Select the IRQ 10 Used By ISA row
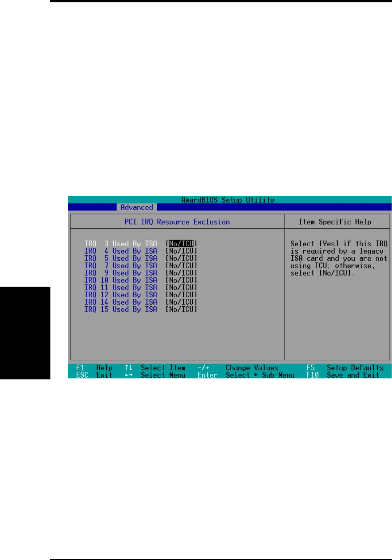392x560 pixels. coord(141,280)
